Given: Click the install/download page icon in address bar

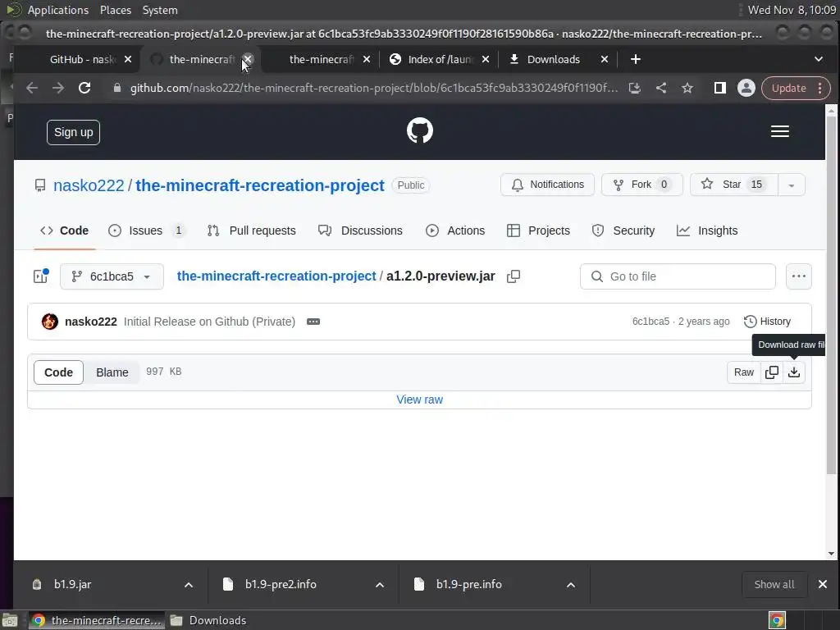Looking at the screenshot, I should click(635, 88).
